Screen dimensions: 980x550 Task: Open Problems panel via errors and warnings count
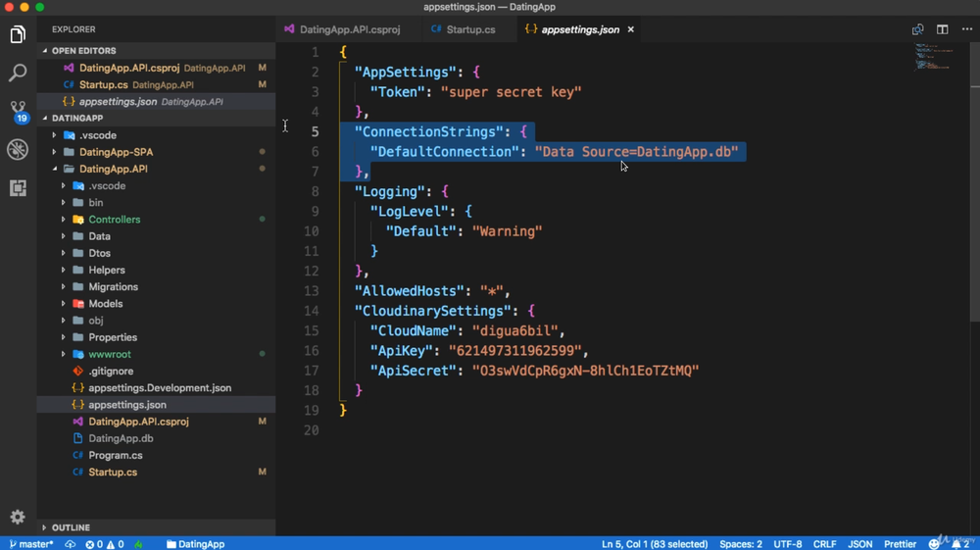tap(105, 544)
